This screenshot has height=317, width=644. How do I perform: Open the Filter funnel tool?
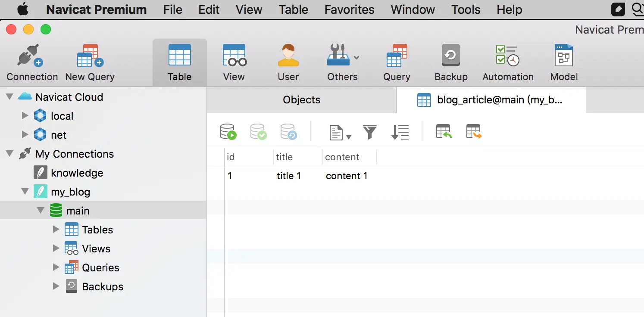click(x=370, y=132)
